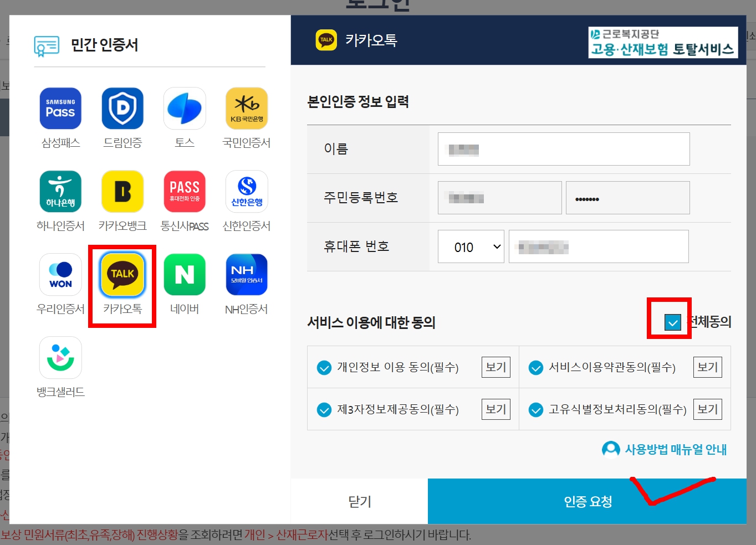Pick the NH인증서 icon
The height and width of the screenshot is (545, 756).
pos(247,275)
